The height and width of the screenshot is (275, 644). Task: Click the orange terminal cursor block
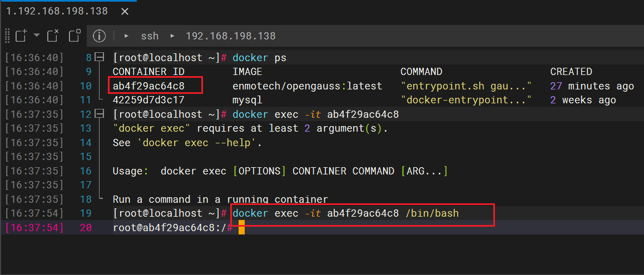241,227
